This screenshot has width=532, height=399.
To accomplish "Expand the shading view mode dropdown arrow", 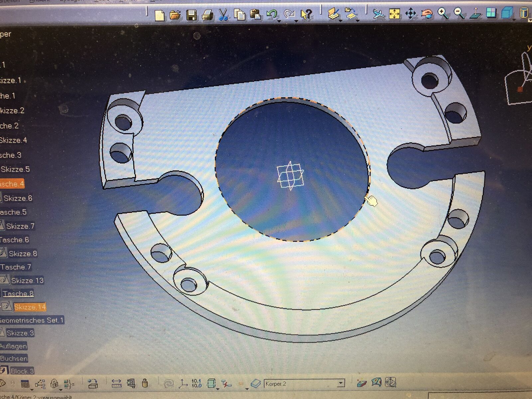I will tap(514, 20).
